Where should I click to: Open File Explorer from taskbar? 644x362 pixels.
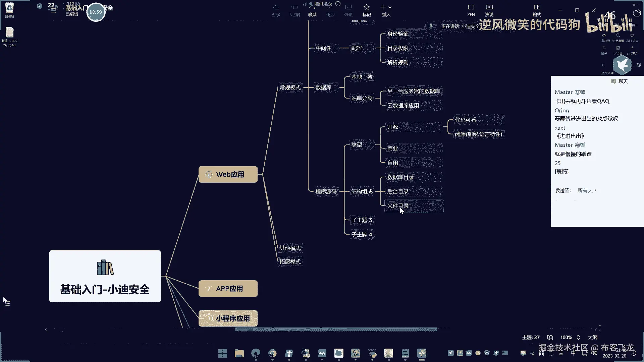(239, 353)
